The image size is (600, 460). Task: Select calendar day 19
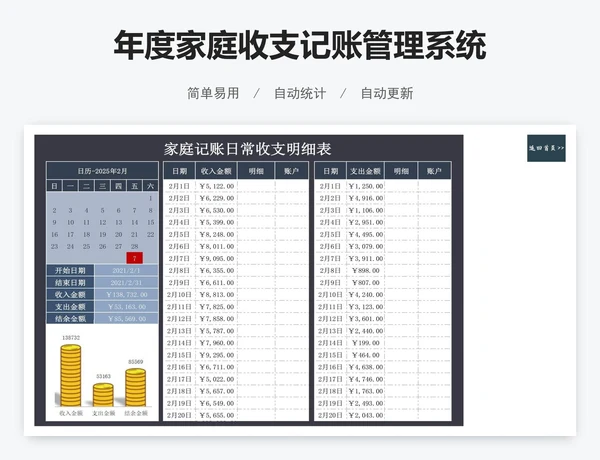pyautogui.click(x=103, y=234)
